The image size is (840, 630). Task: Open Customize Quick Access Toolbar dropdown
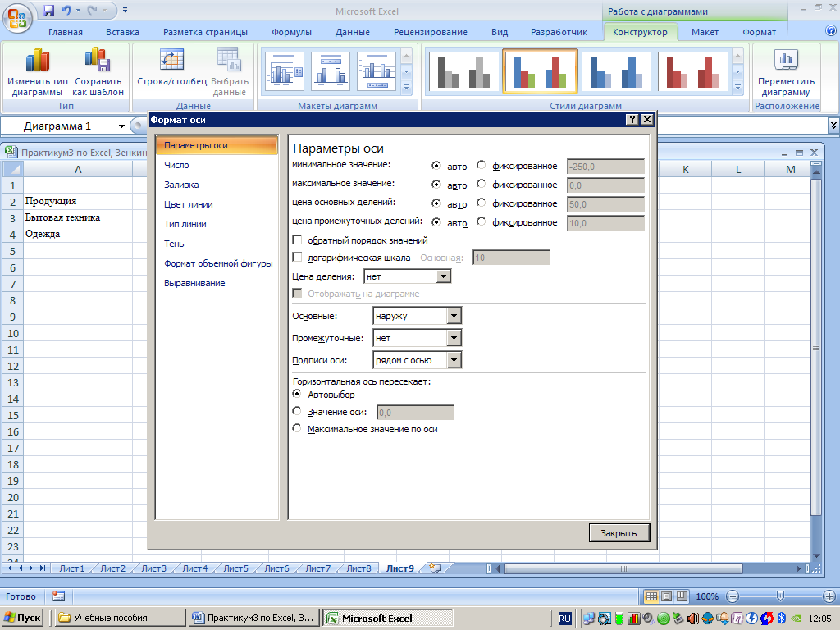click(x=125, y=10)
